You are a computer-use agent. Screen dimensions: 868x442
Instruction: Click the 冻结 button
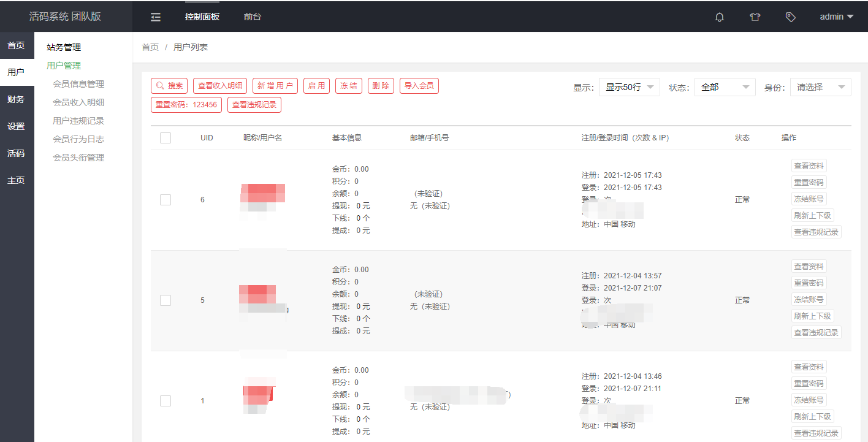pyautogui.click(x=349, y=86)
